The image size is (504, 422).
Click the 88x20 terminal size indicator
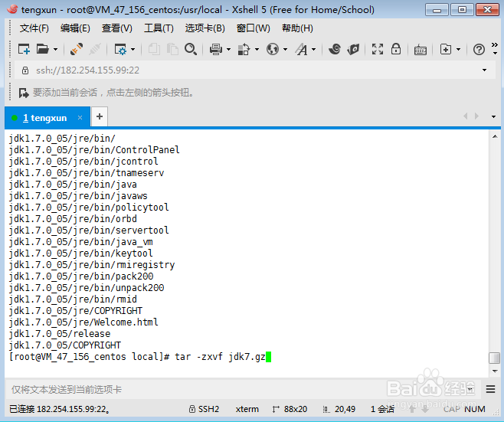click(x=290, y=409)
